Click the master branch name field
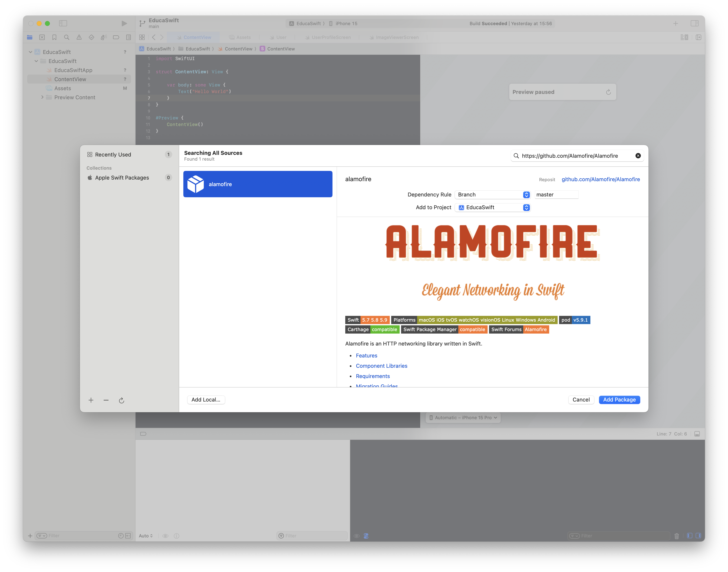The width and height of the screenshot is (728, 572). click(x=557, y=195)
